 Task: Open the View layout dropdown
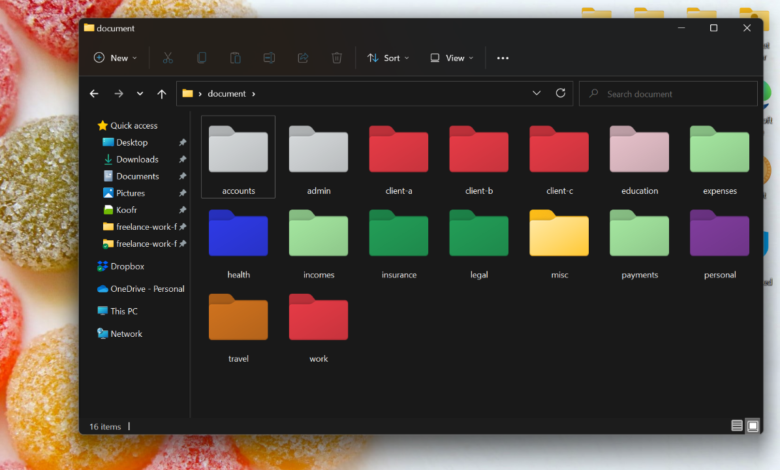point(452,58)
